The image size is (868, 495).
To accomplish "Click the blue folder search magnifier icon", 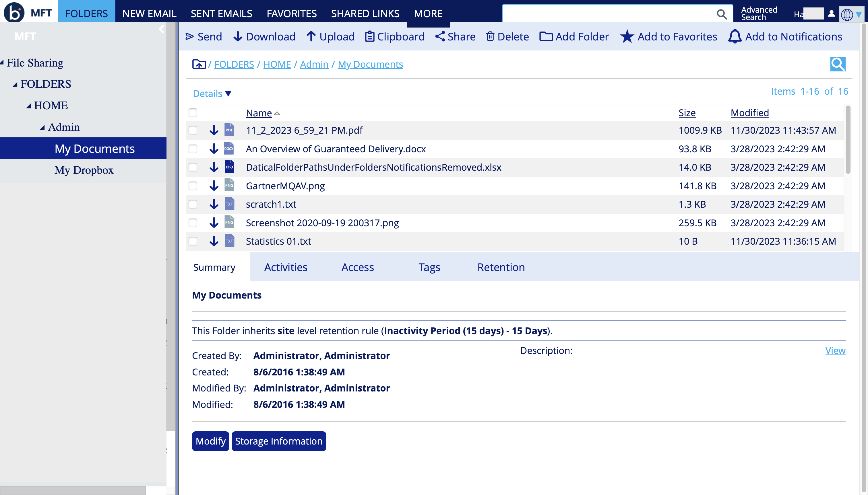I will 837,64.
